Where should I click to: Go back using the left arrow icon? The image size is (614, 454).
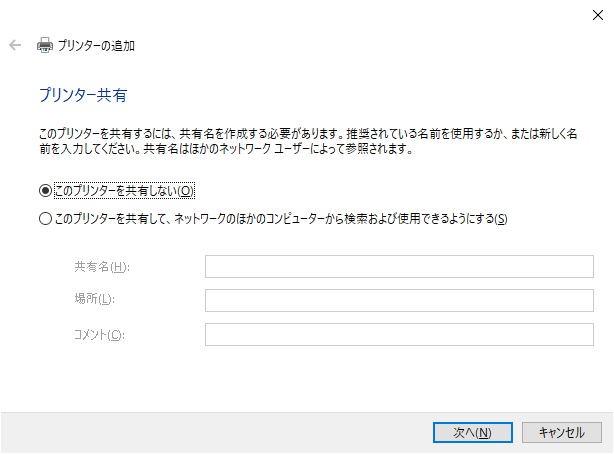click(x=15, y=45)
